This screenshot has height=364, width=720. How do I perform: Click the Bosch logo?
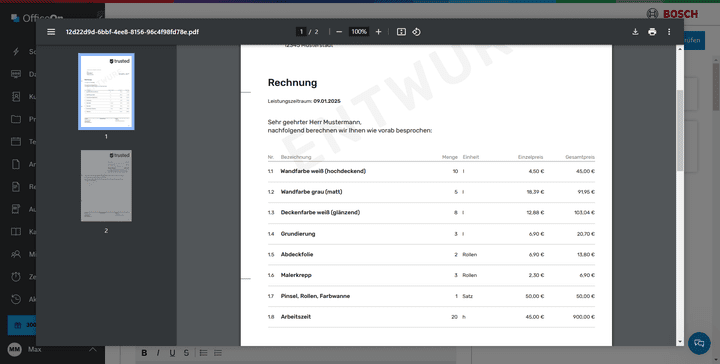point(672,14)
